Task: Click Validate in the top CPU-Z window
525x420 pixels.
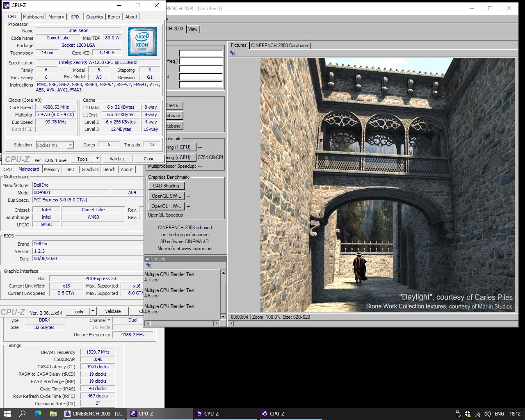Action: (117, 159)
